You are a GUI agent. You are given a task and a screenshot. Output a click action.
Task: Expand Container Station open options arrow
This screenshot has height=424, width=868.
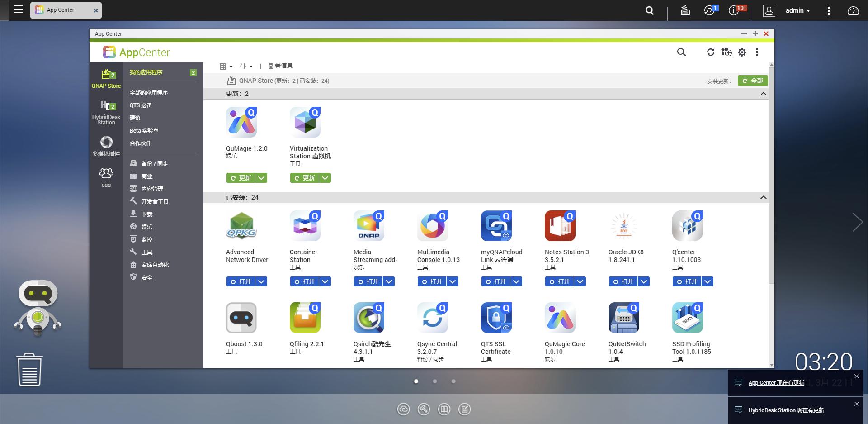325,281
